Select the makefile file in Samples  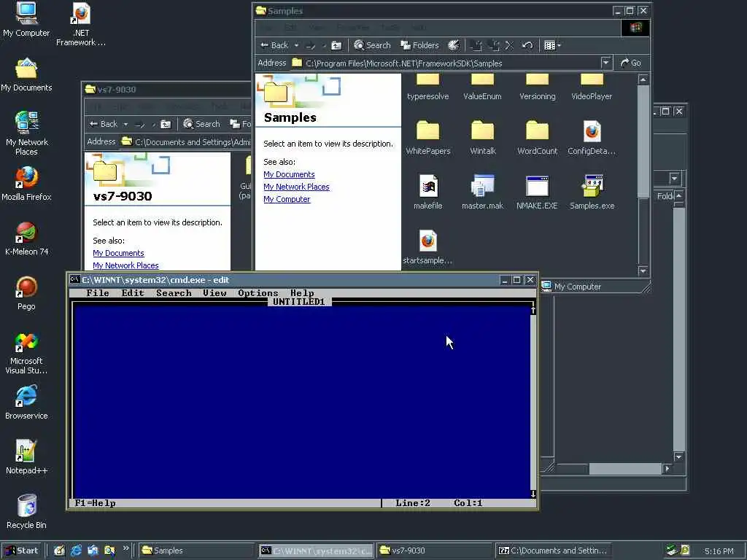pyautogui.click(x=427, y=192)
